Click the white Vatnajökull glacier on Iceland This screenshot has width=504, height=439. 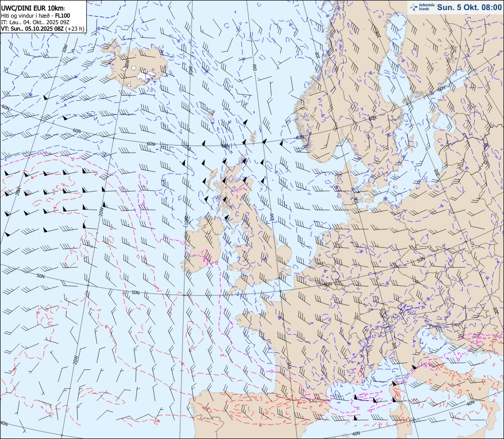[145, 76]
